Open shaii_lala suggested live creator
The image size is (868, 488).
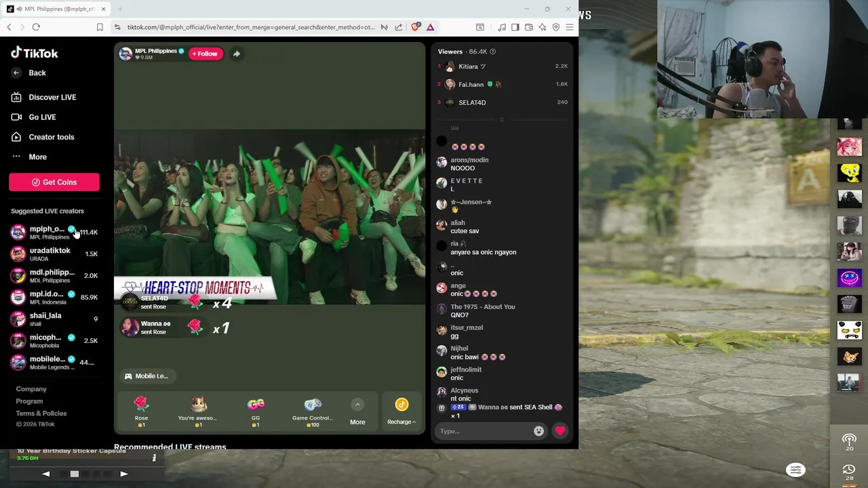pos(54,319)
